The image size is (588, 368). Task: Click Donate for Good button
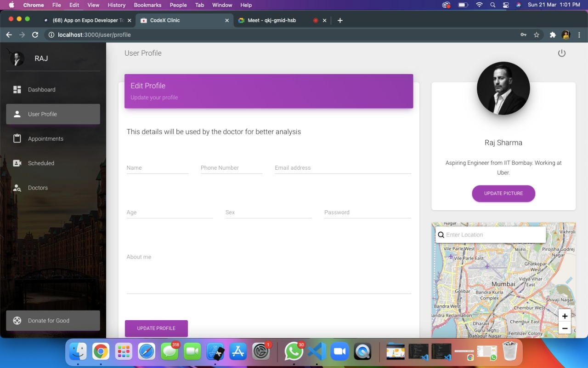click(53, 321)
